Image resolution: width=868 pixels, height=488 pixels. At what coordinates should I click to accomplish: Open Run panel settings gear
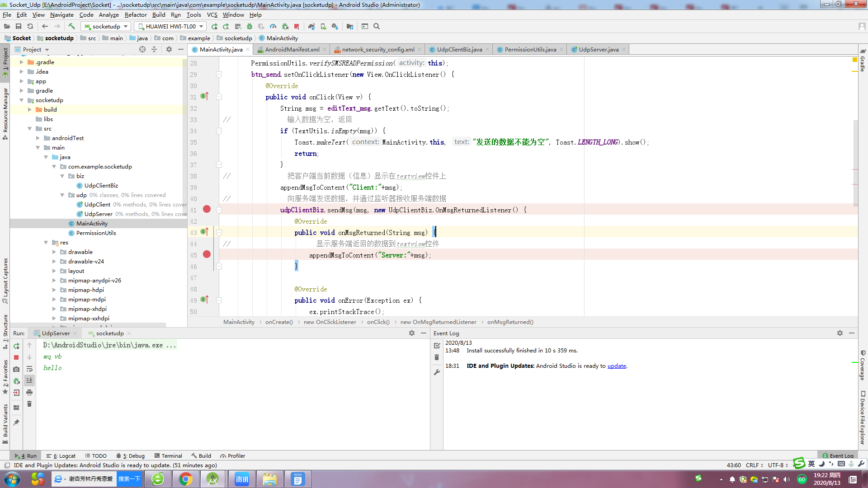pos(412,333)
